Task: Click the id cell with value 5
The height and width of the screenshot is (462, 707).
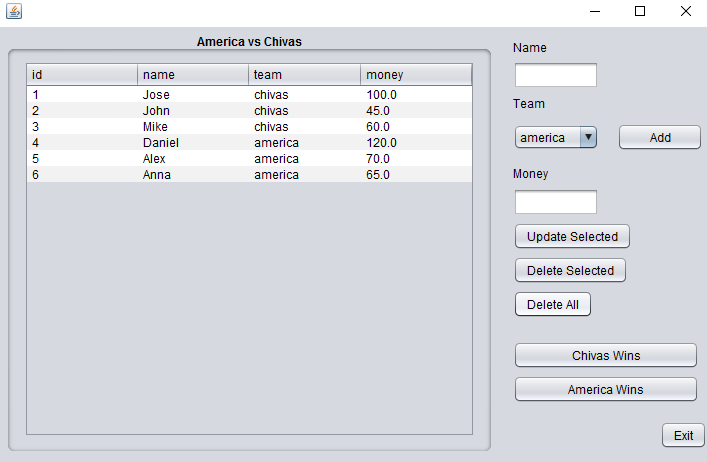Action: click(82, 159)
